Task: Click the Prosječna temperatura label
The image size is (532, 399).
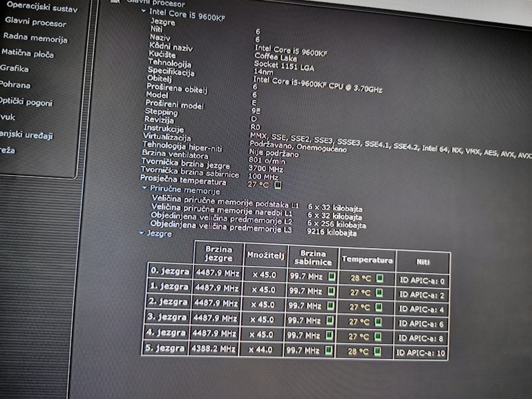Action: tap(183, 180)
